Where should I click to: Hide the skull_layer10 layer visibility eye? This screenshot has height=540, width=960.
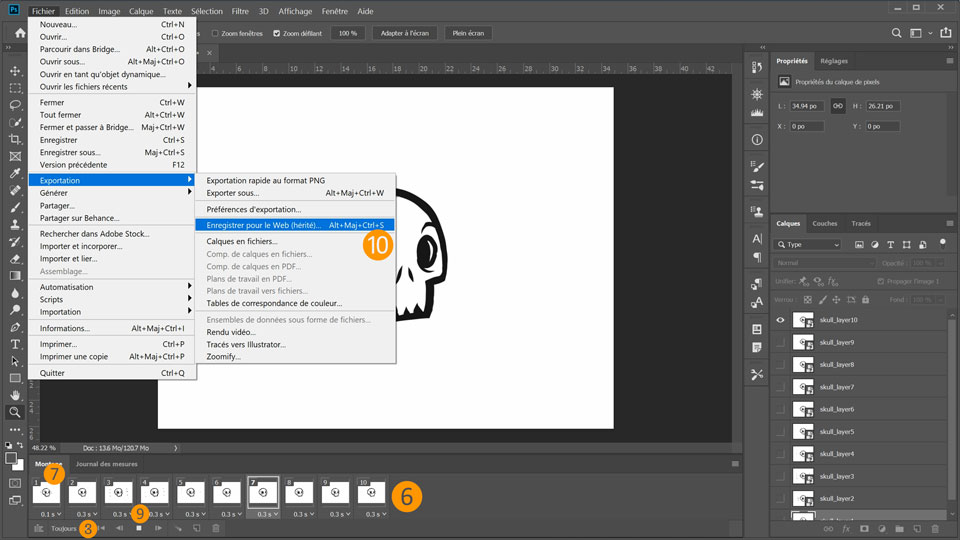coord(781,320)
